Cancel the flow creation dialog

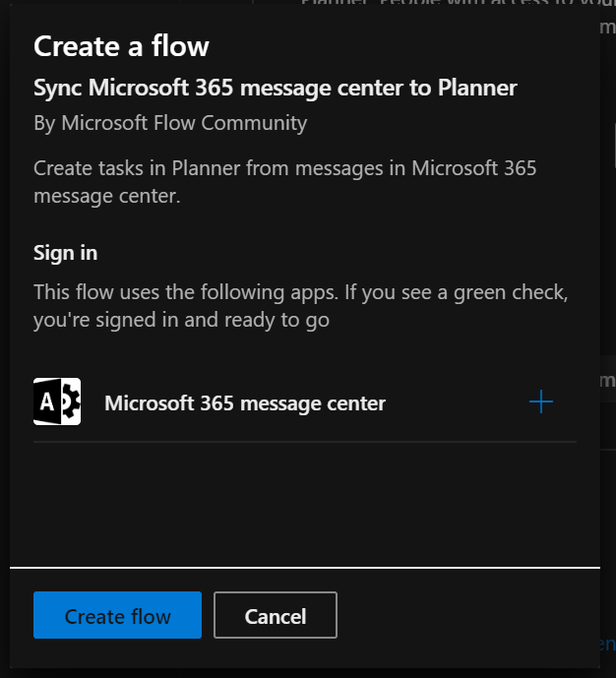click(276, 616)
